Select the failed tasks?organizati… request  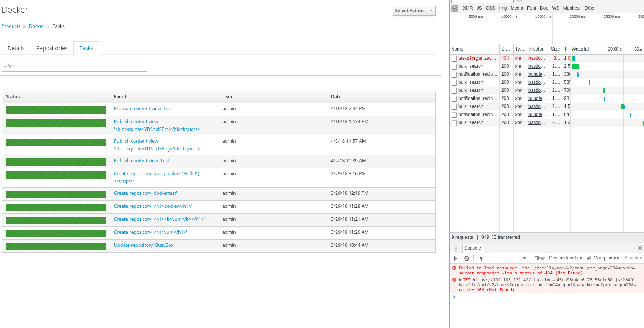coord(477,58)
